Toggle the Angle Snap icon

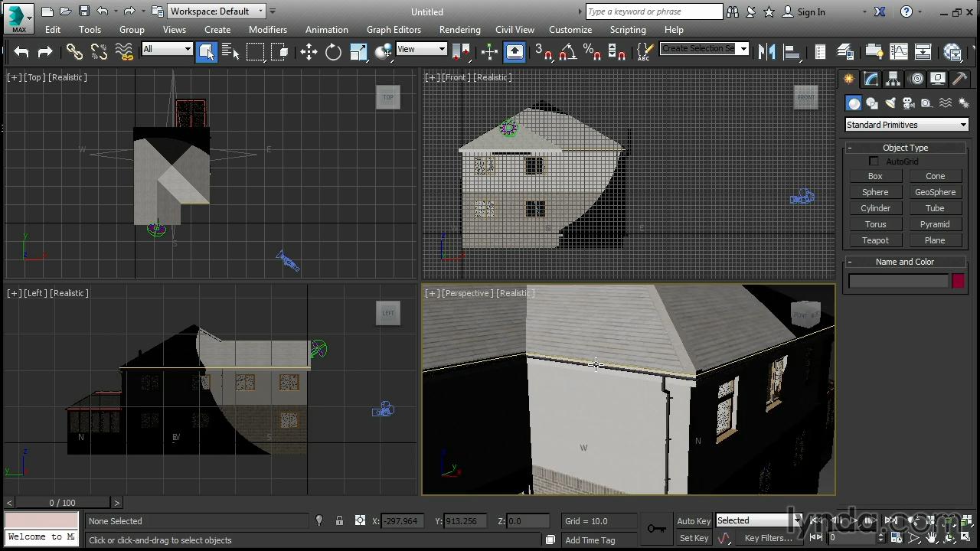(x=567, y=51)
